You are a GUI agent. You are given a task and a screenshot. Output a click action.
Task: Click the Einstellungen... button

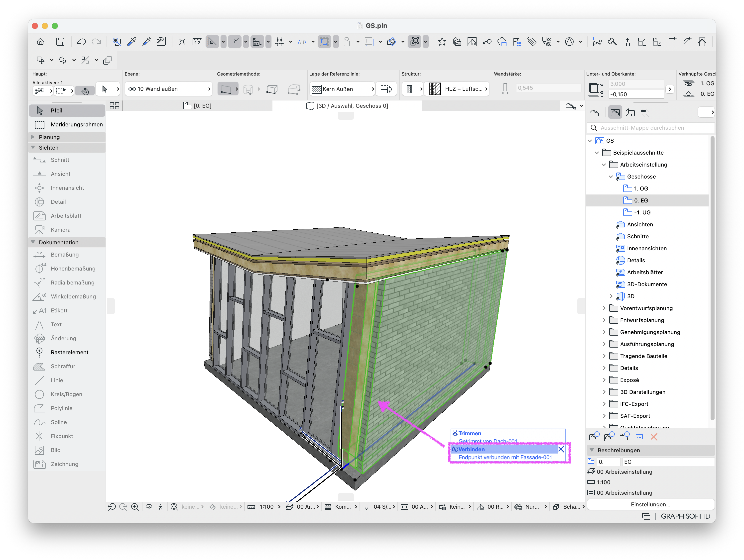[x=650, y=505]
